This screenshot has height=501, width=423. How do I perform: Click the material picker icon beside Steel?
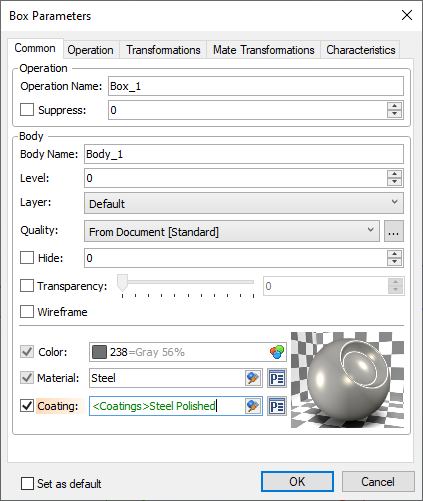253,378
